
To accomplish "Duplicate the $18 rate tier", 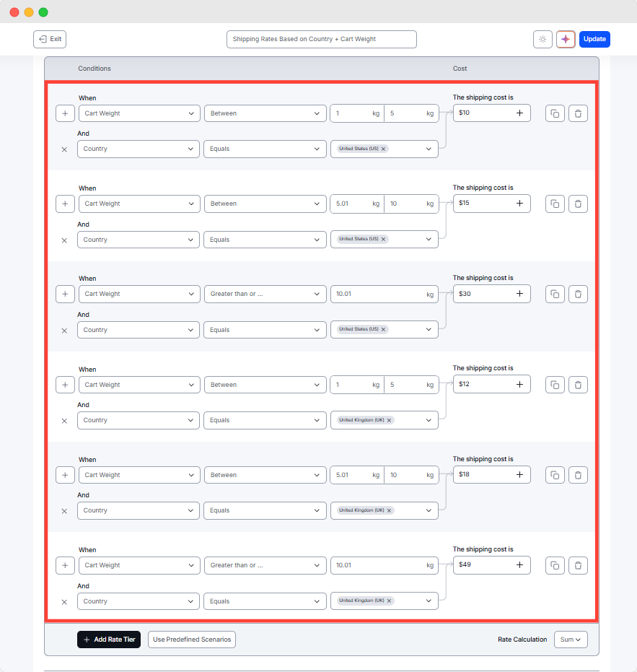I will (x=555, y=474).
